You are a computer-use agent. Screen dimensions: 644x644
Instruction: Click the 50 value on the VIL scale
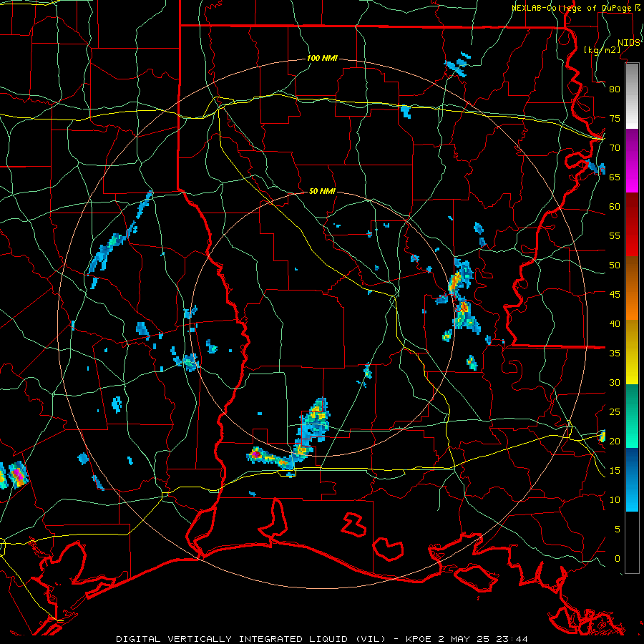[x=615, y=265]
